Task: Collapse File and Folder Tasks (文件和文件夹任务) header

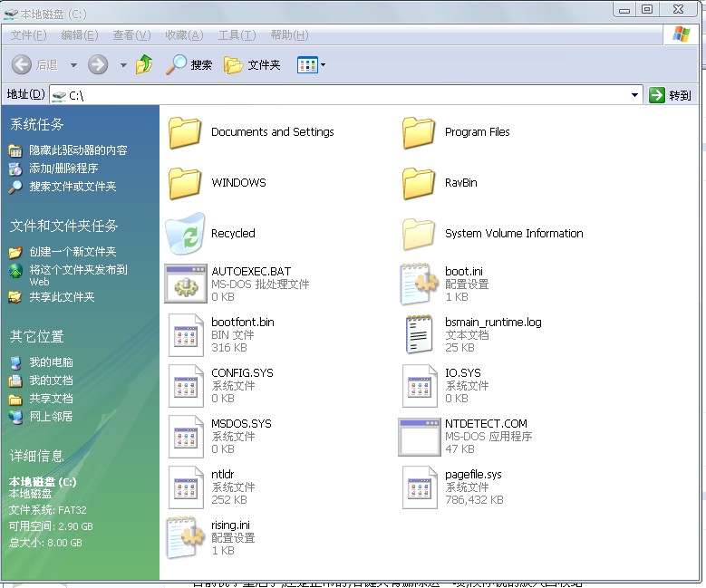Action: (x=63, y=226)
